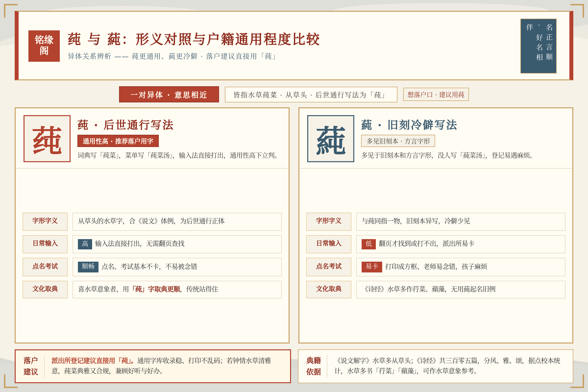Viewport: 588px width, 392px height.
Task: Select the 一对异体 · 意思相近 red banner
Action: [x=169, y=95]
